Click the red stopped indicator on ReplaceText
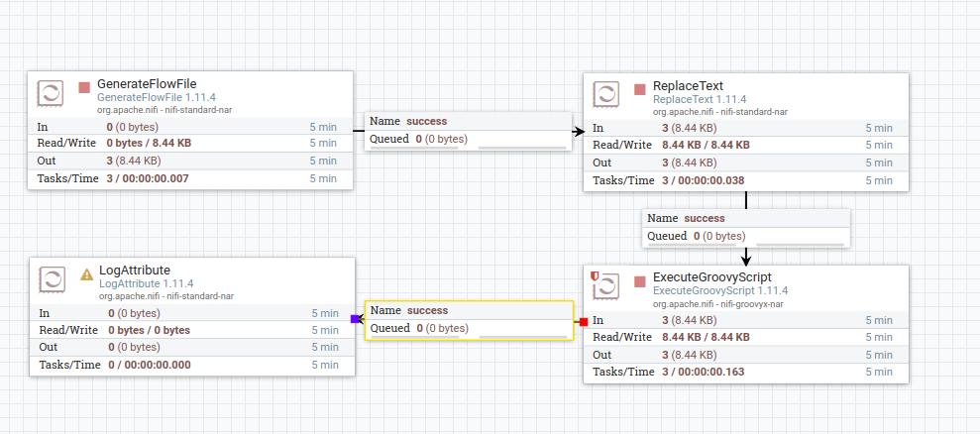This screenshot has height=434, width=980. pos(639,89)
